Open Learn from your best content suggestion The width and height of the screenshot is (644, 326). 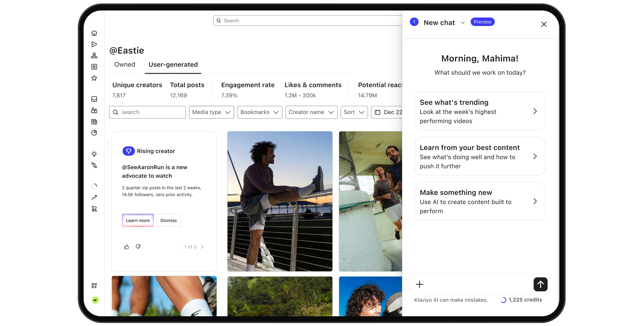click(x=480, y=157)
